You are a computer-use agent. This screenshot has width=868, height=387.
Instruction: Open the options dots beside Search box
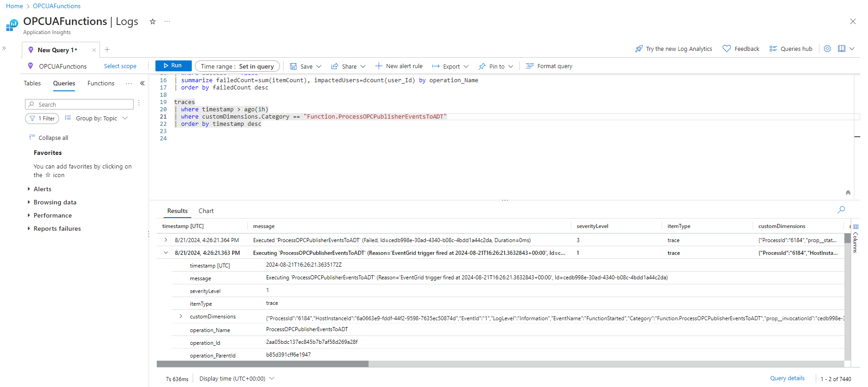tap(139, 104)
